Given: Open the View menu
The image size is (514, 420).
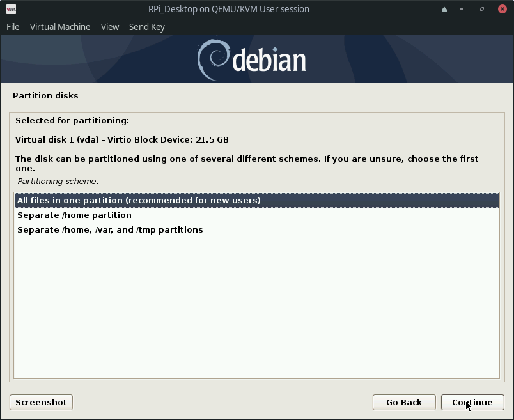Looking at the screenshot, I should 110,27.
